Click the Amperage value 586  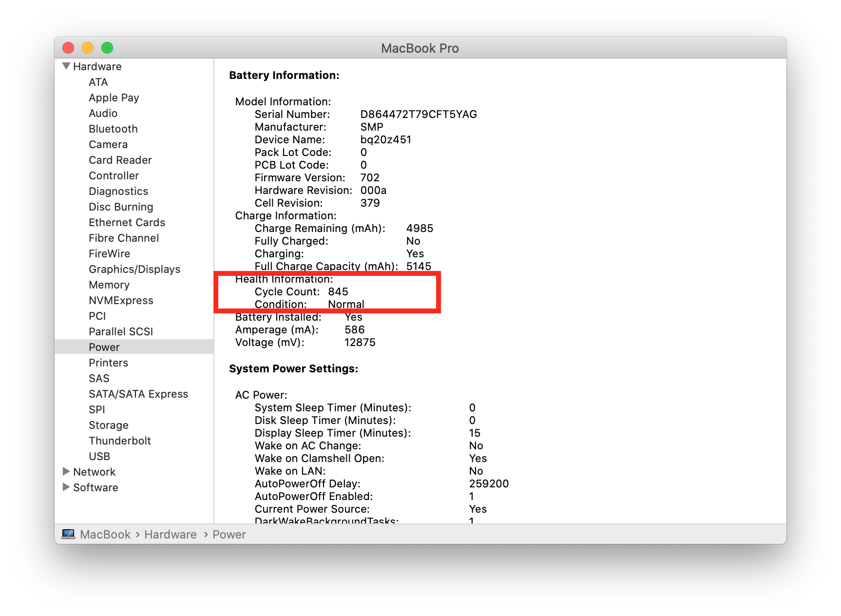tap(355, 329)
